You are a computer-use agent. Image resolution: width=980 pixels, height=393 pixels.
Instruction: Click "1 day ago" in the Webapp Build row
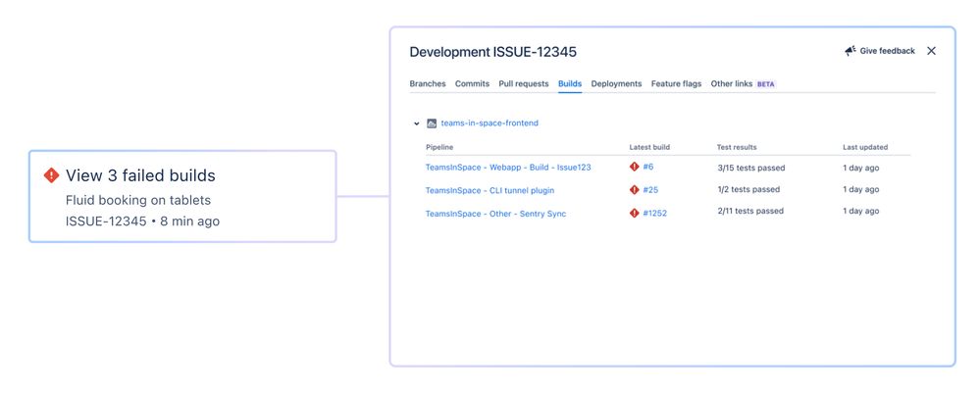coord(860,168)
